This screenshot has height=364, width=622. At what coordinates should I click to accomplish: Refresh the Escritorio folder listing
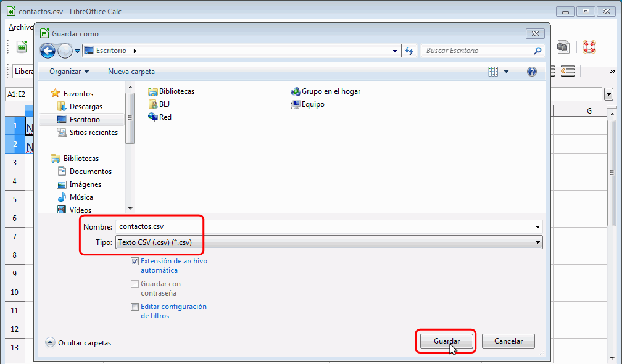(x=409, y=51)
